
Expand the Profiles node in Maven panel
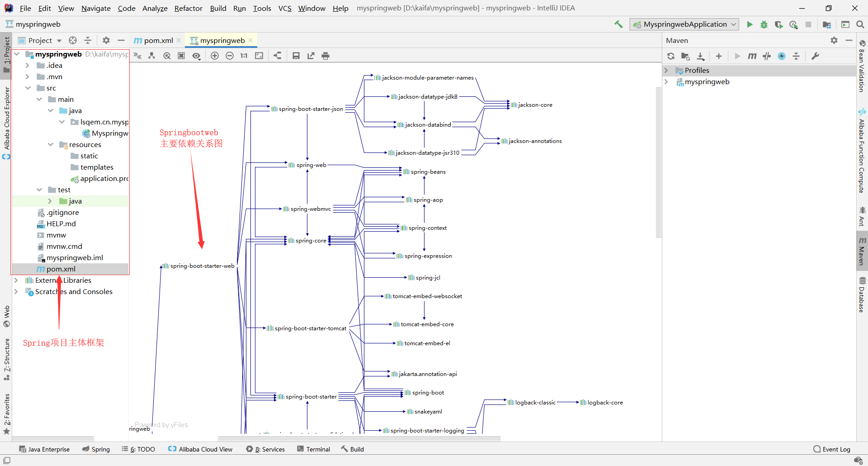click(666, 71)
